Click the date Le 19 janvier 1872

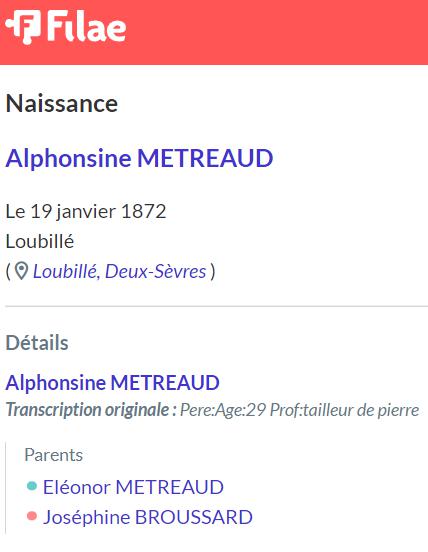pyautogui.click(x=86, y=212)
